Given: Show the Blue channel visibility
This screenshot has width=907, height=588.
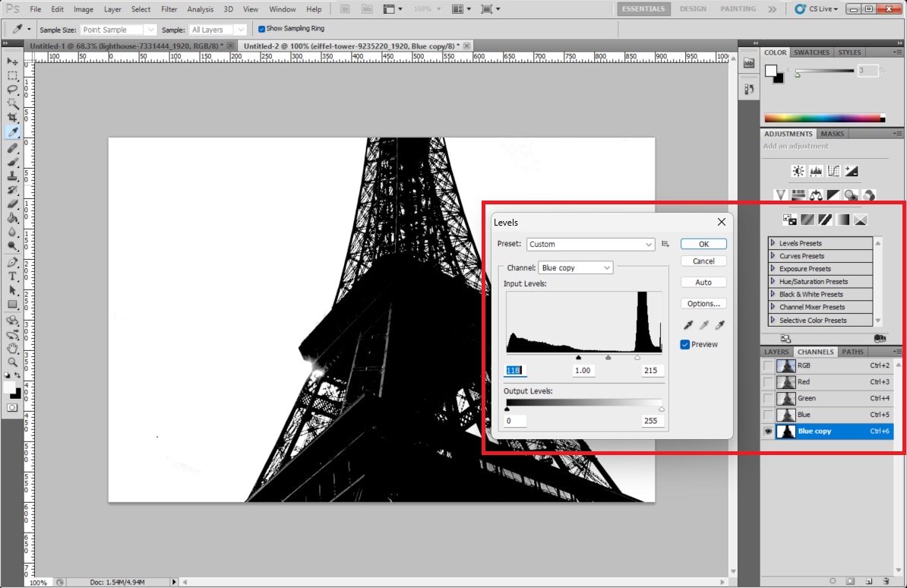Looking at the screenshot, I should point(767,415).
